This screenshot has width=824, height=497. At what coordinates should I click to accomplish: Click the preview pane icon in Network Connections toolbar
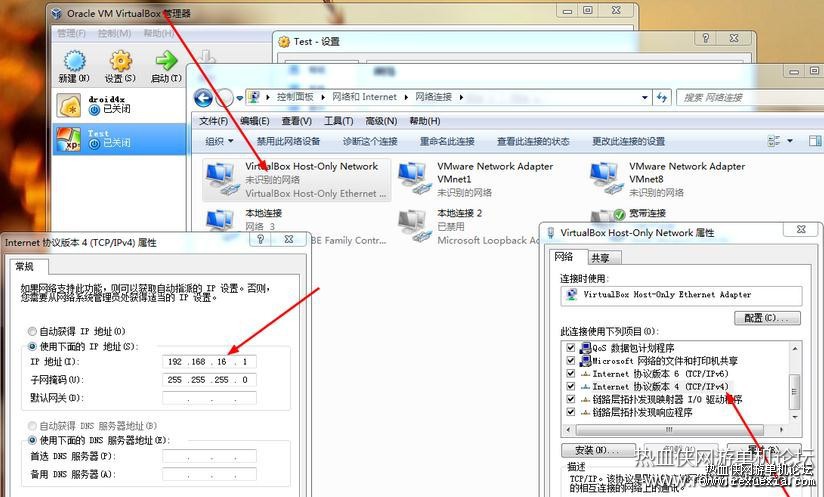tap(815, 141)
